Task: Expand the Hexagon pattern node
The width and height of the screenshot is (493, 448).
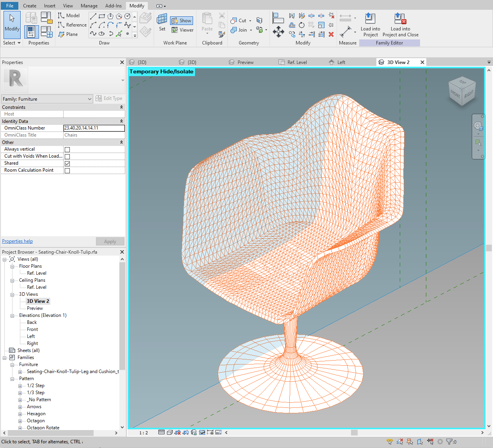Action: point(20,414)
